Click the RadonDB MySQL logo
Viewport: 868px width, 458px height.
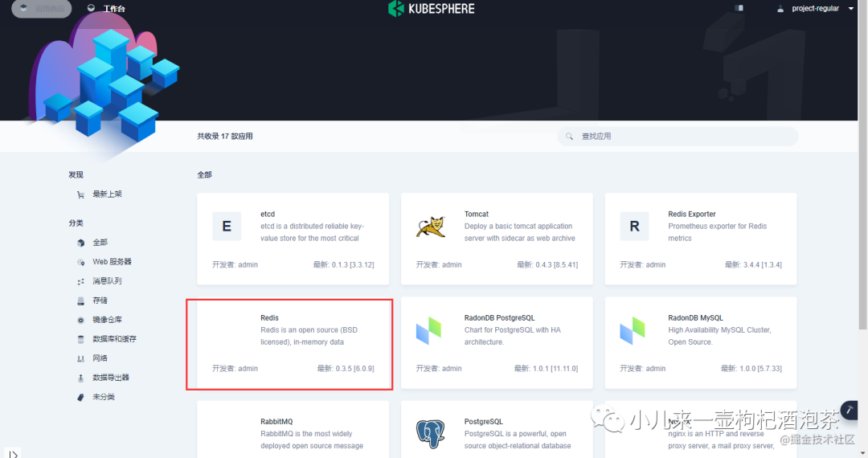[x=633, y=331]
